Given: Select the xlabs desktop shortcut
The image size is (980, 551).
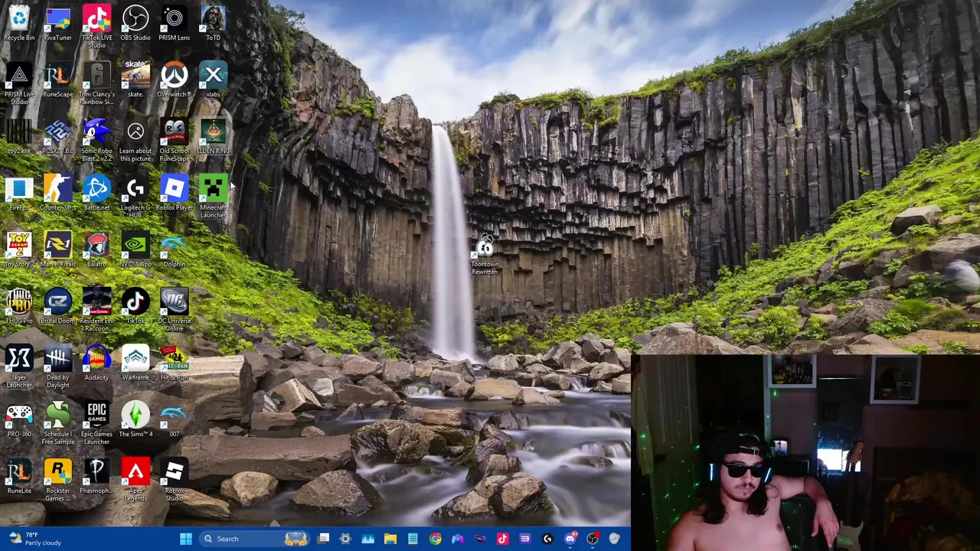Looking at the screenshot, I should [x=213, y=80].
